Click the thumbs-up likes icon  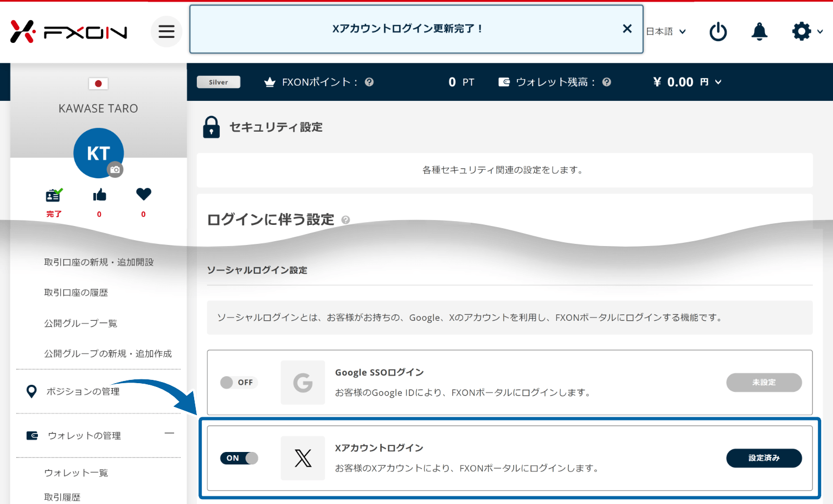point(99,195)
